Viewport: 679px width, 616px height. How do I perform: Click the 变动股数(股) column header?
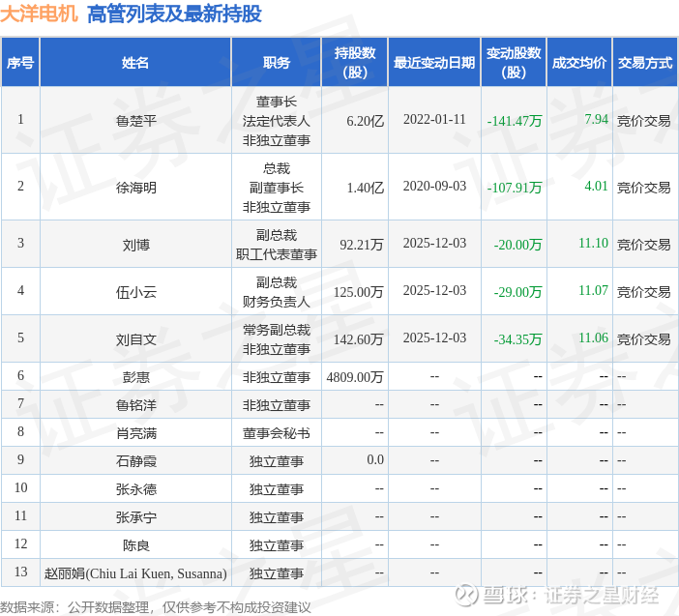(x=514, y=63)
